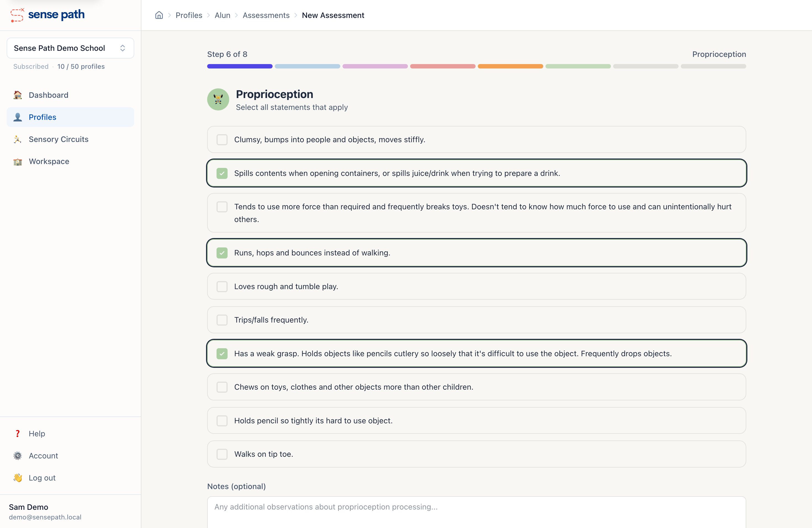The height and width of the screenshot is (528, 812).
Task: Check 'Walks on tip toe' checkbox
Action: [x=222, y=454]
